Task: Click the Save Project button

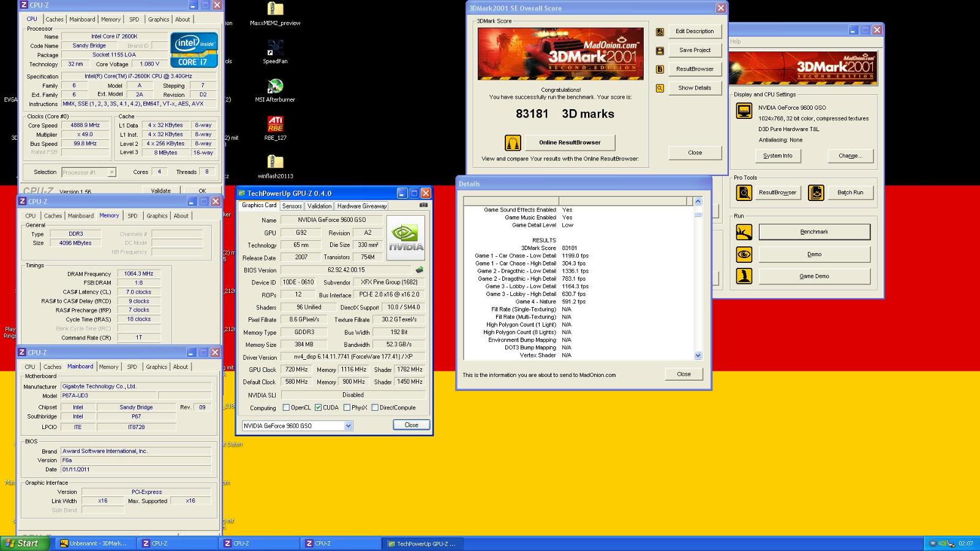Action: coord(695,50)
